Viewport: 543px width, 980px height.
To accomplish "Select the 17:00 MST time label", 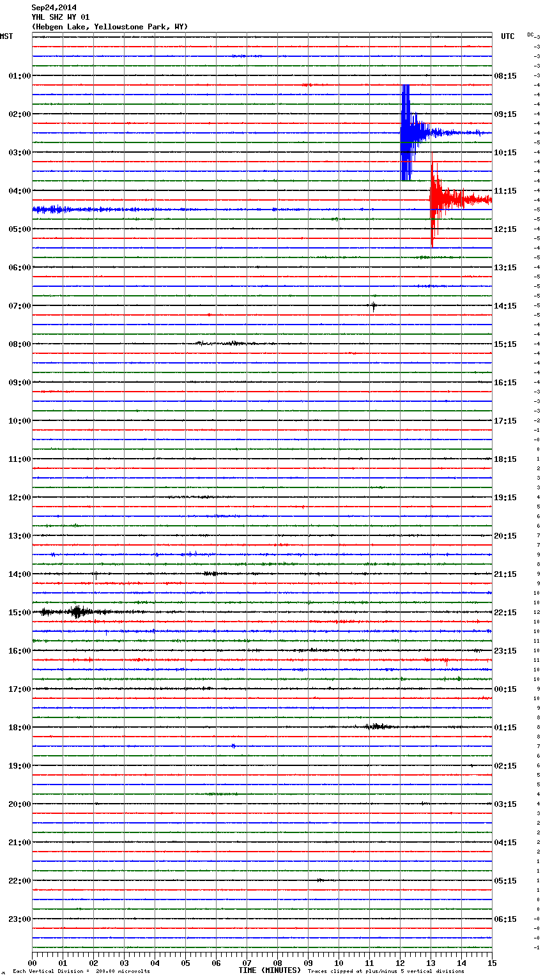I will tap(20, 689).
